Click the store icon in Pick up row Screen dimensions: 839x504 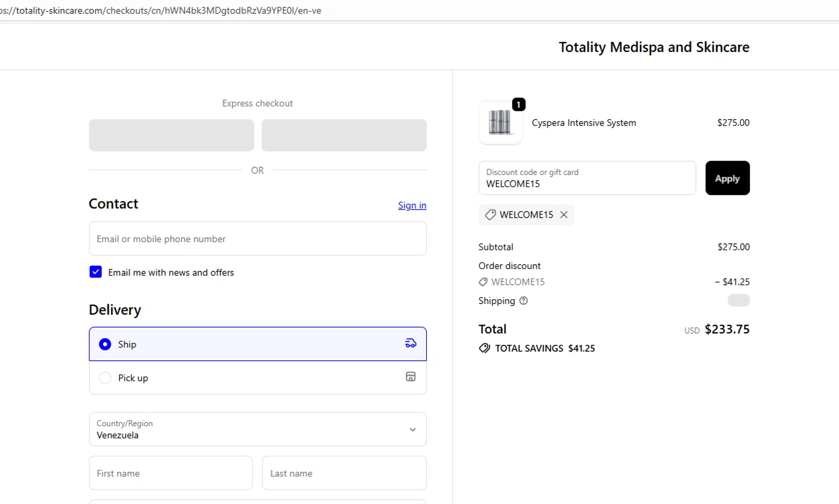(x=411, y=377)
